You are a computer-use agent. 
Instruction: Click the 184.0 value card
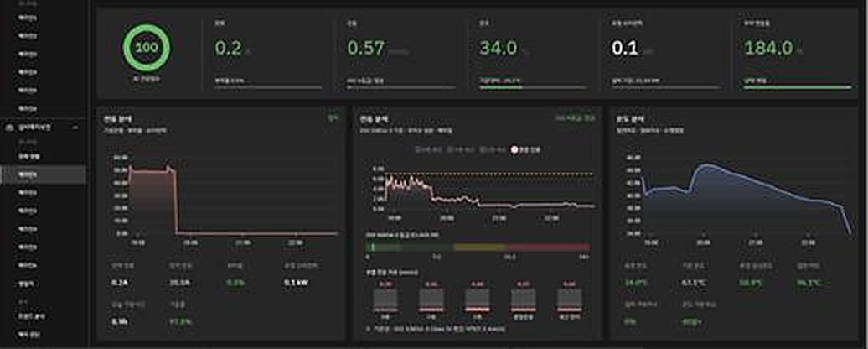[x=797, y=55]
